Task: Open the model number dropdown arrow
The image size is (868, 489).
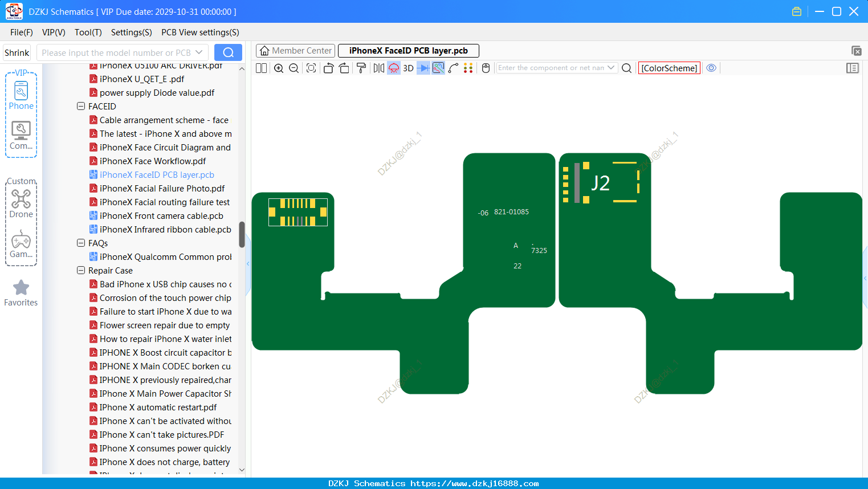Action: click(199, 52)
